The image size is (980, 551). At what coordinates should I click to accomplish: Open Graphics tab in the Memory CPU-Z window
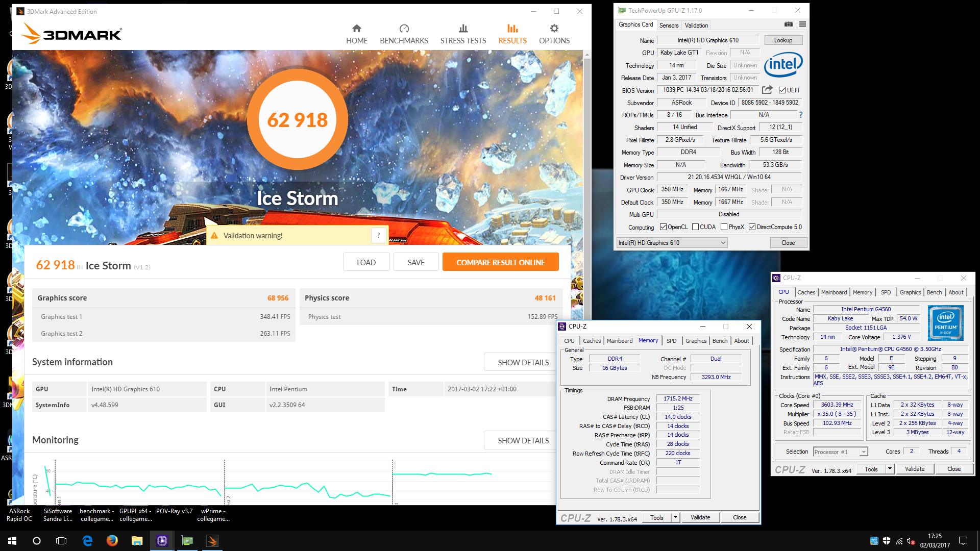(x=696, y=341)
